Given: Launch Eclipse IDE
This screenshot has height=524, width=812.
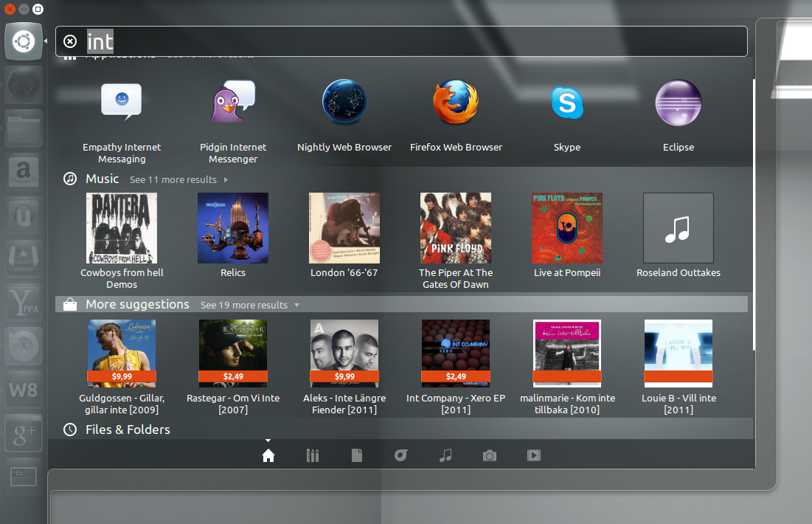Looking at the screenshot, I should (x=679, y=115).
